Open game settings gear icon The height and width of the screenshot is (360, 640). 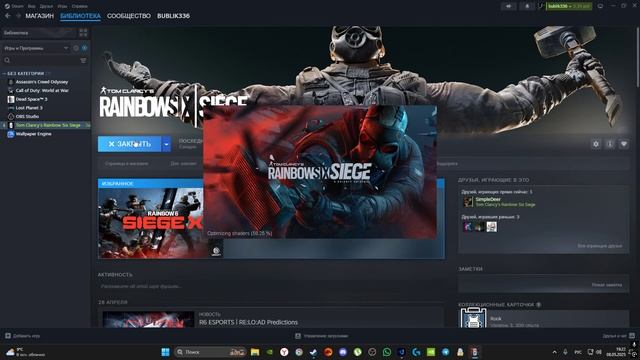tap(596, 144)
